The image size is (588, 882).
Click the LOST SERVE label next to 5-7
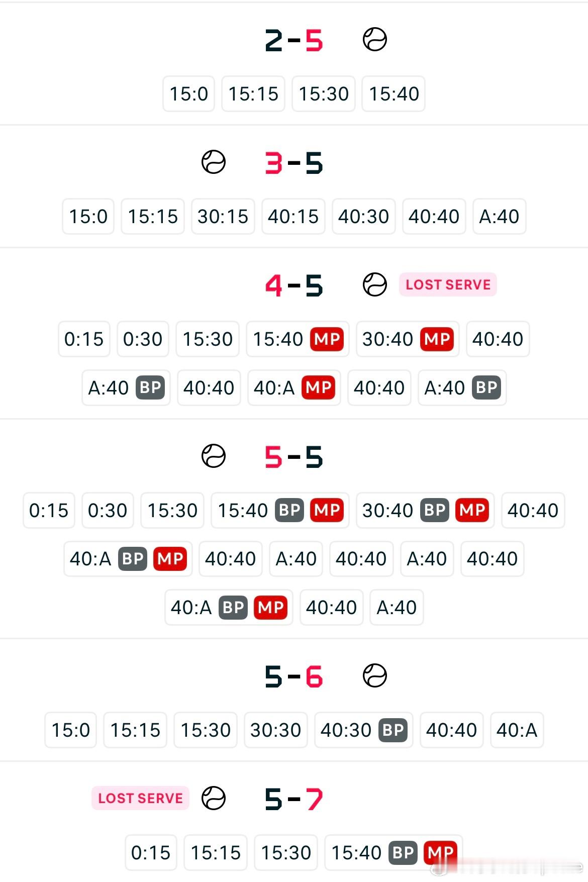click(140, 798)
